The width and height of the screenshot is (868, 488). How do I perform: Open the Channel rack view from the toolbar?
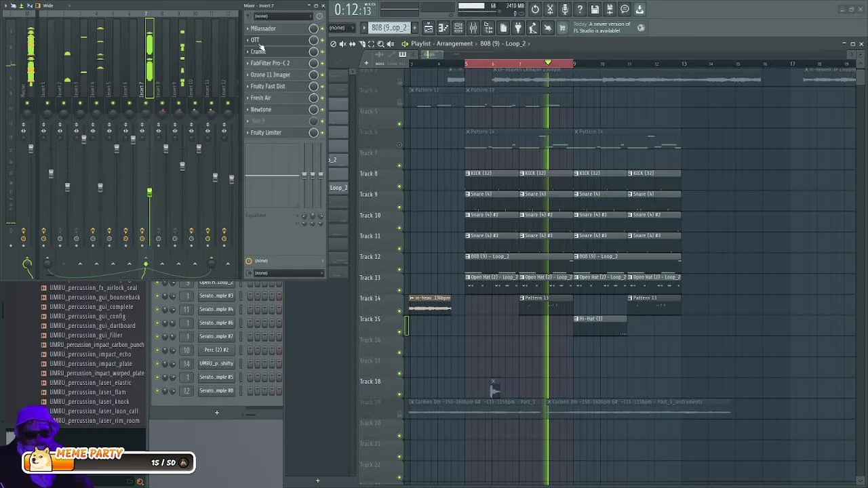[x=458, y=28]
